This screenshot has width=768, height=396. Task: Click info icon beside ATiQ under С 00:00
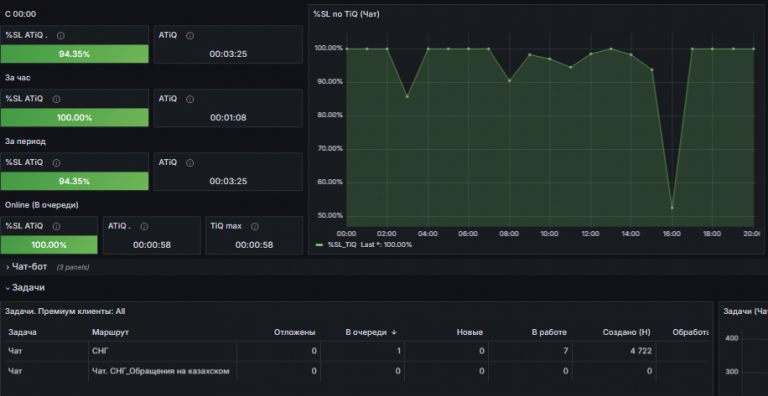(x=190, y=35)
